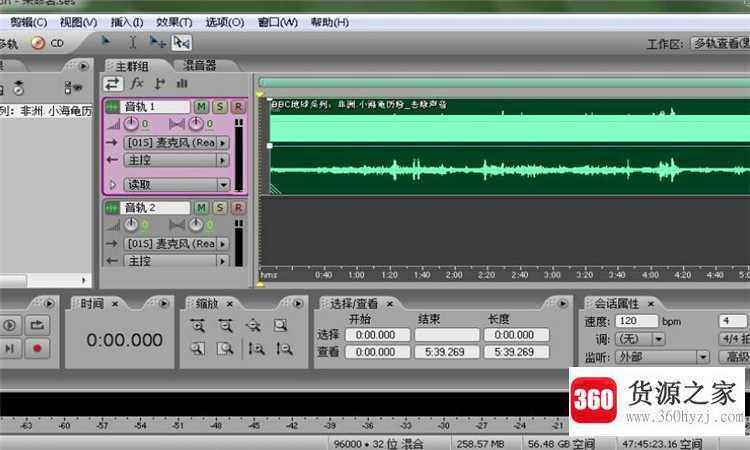Open 音轨 2 output 主控 dropdown

[176, 261]
